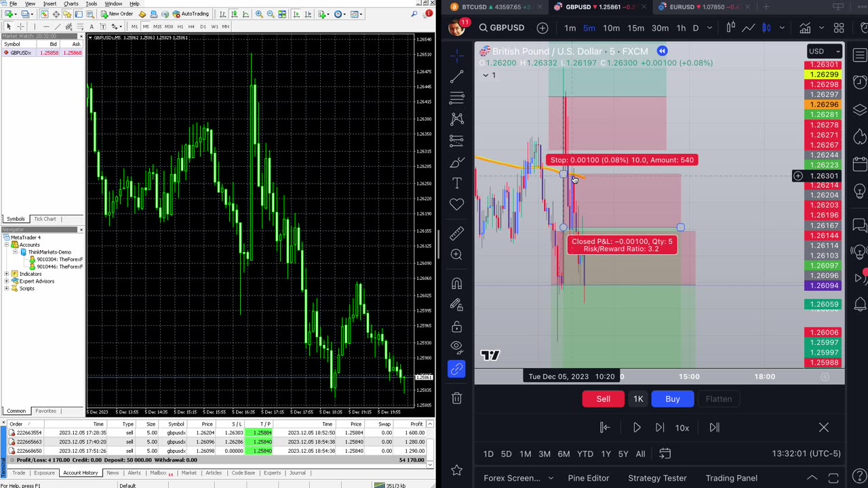The height and width of the screenshot is (488, 868).
Task: Click the MetaTrader zoom out magnifier icon
Action: click(270, 14)
